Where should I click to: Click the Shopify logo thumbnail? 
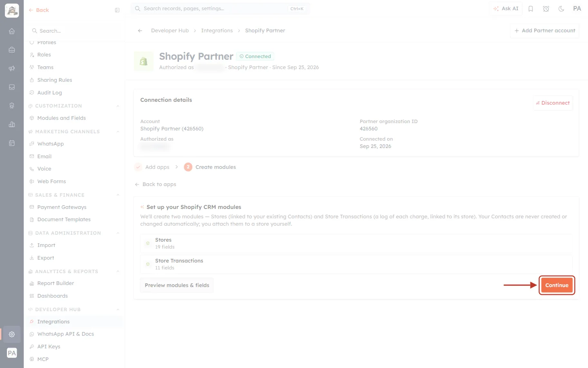click(144, 61)
